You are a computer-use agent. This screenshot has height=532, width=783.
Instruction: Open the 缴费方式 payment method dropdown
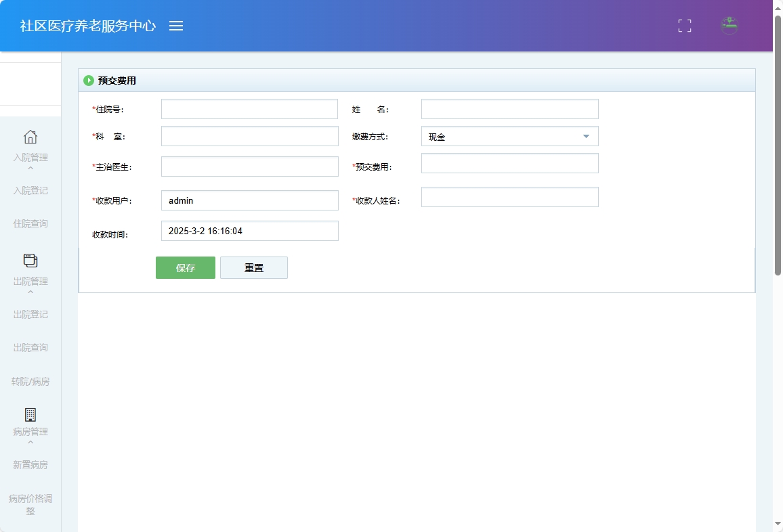click(509, 136)
